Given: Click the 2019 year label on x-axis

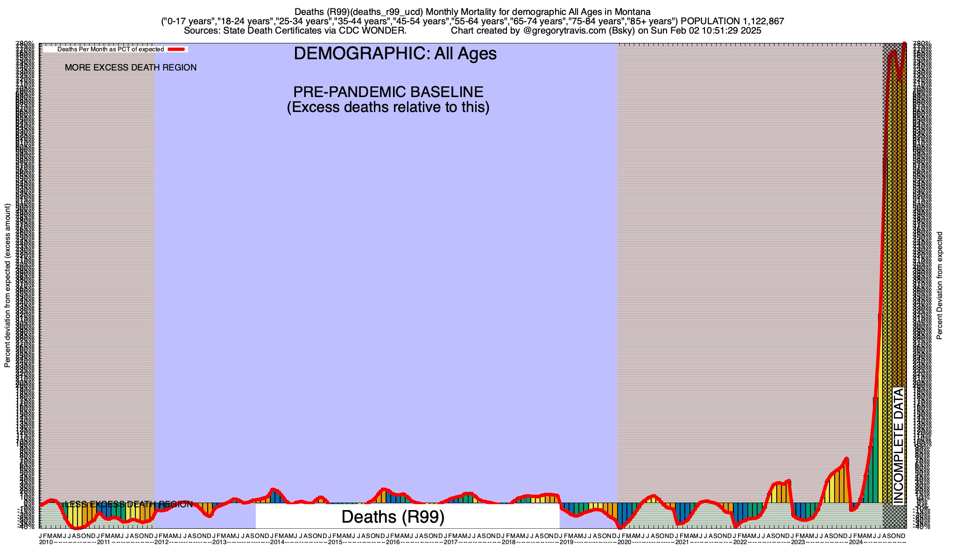Looking at the screenshot, I should point(566,542).
